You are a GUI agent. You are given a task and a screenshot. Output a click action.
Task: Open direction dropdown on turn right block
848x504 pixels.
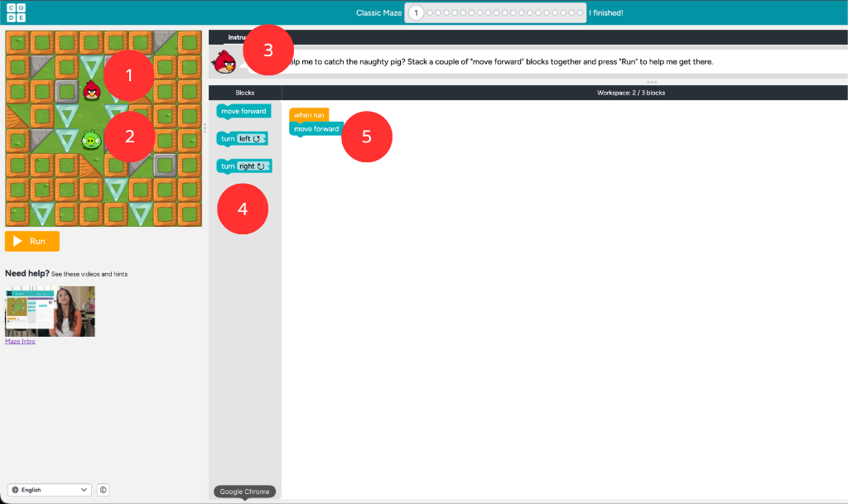pos(253,166)
